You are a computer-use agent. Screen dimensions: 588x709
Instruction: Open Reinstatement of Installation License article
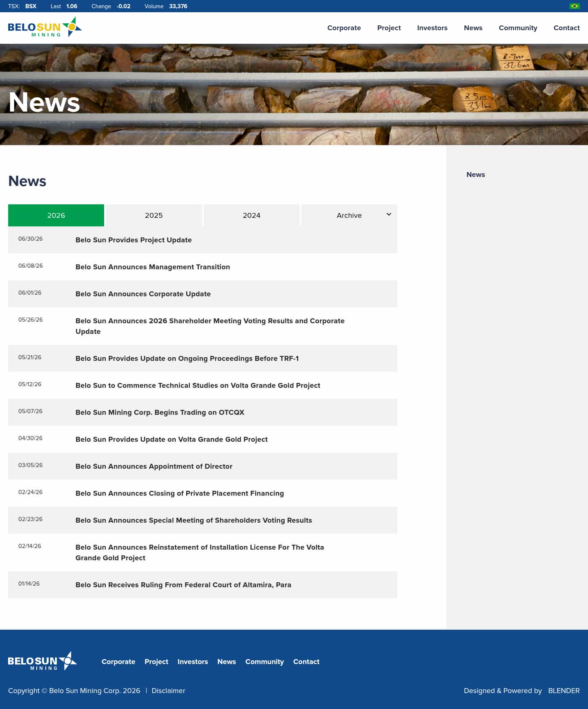click(200, 552)
